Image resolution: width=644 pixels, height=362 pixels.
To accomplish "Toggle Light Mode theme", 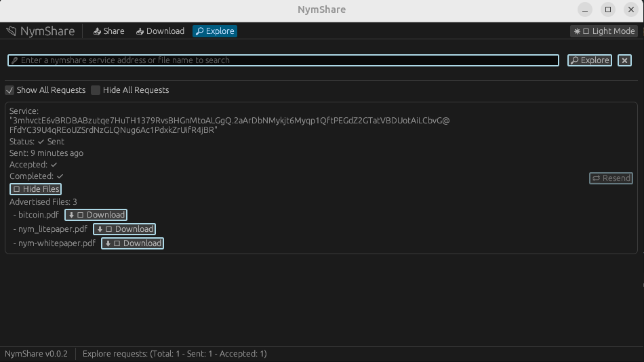I will (x=604, y=31).
